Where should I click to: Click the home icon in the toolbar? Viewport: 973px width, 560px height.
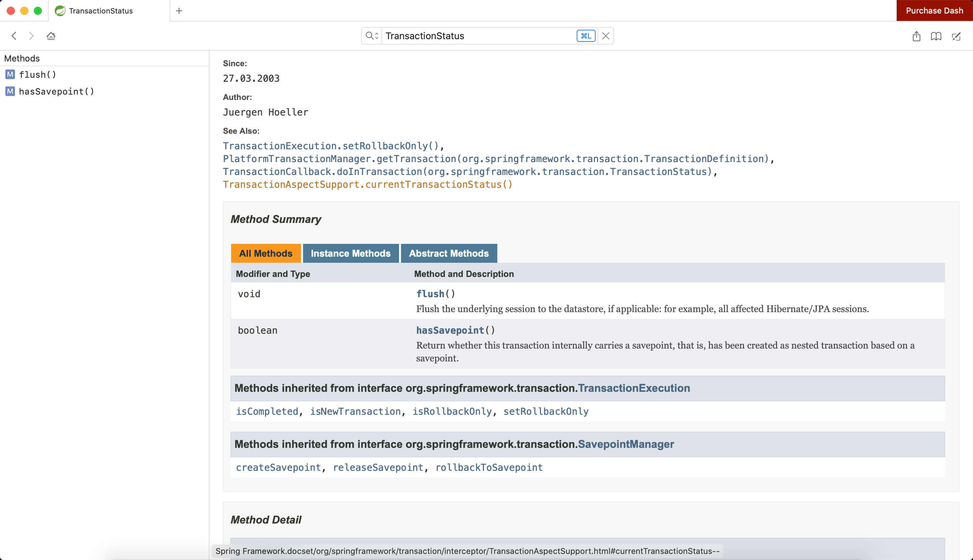tap(51, 36)
